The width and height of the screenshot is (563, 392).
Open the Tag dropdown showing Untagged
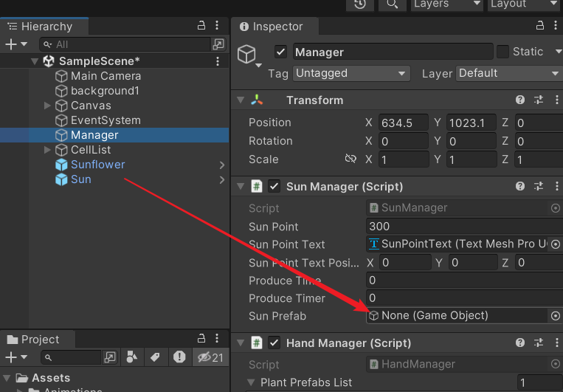351,73
